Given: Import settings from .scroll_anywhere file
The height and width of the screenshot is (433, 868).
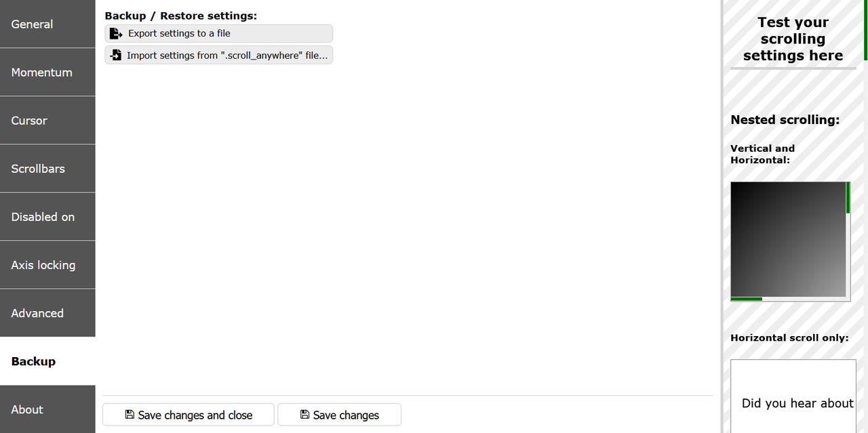Looking at the screenshot, I should pyautogui.click(x=219, y=55).
